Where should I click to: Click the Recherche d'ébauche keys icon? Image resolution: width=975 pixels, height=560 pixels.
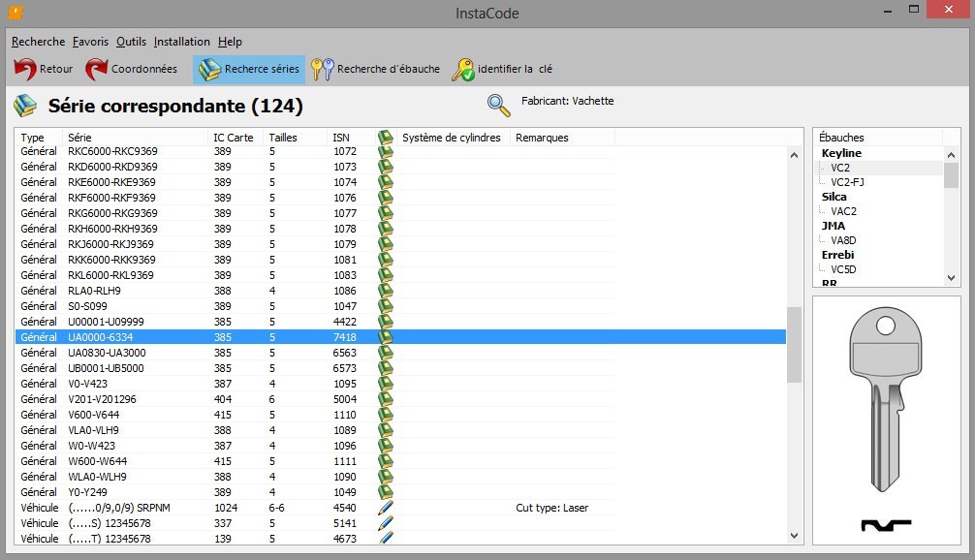point(323,69)
